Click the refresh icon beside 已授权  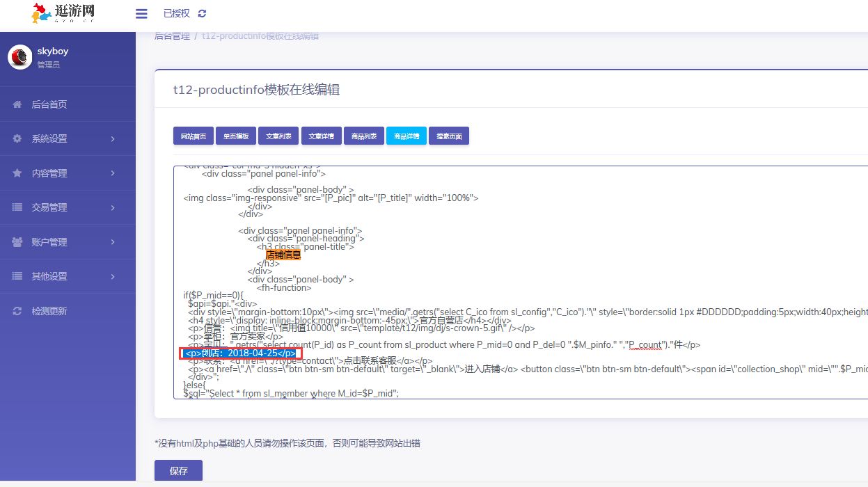(203, 14)
